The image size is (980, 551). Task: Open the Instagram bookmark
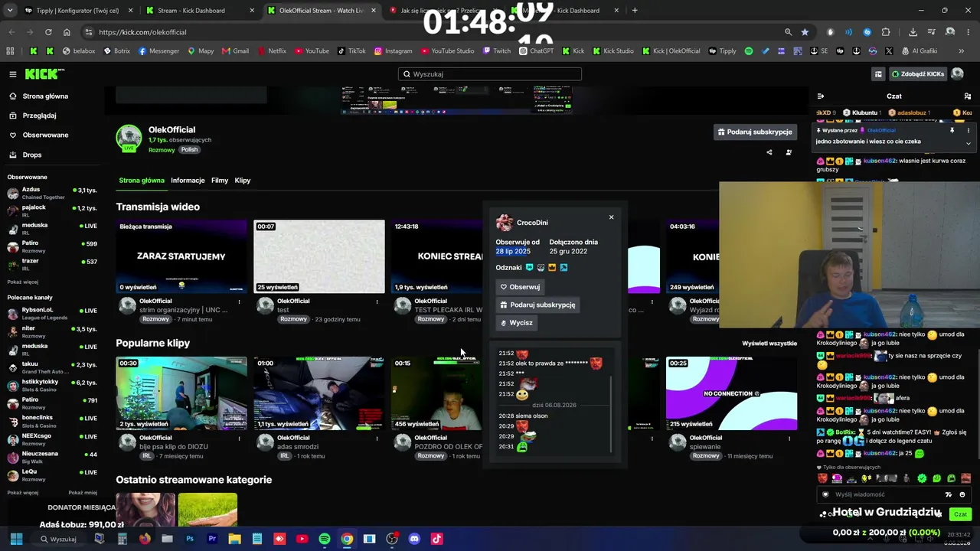(393, 51)
